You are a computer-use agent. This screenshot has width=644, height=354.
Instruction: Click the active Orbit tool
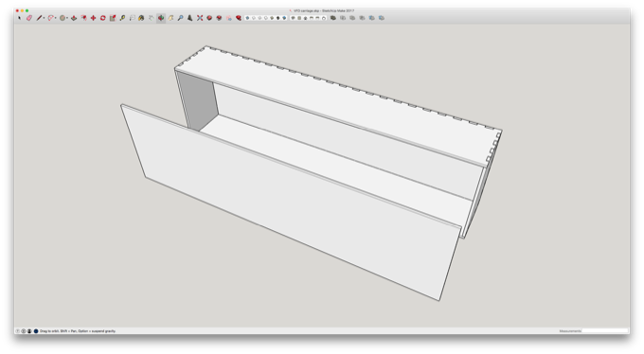click(161, 18)
